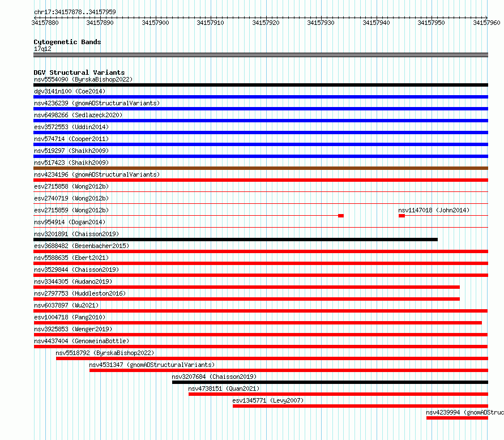Viewport: 504px width, 440px height.
Task: Click nsv2797753 (Huddleston2016) label
Action: click(x=80, y=293)
